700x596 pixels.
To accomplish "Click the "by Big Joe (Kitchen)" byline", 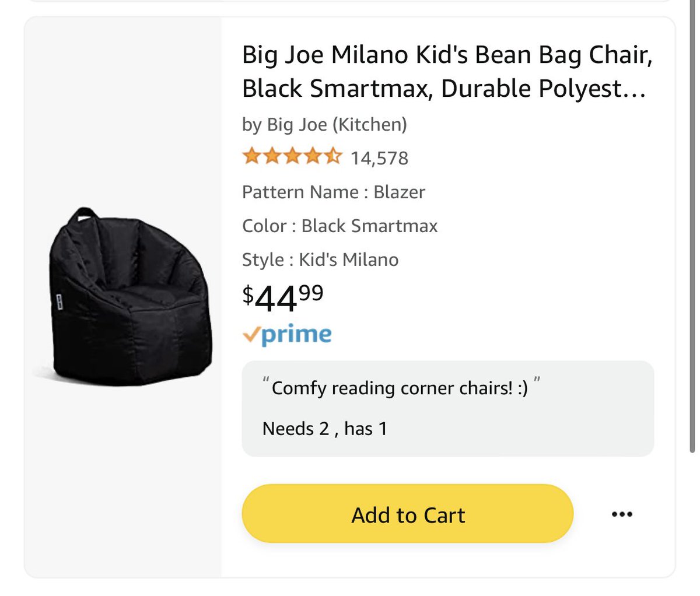I will point(324,124).
